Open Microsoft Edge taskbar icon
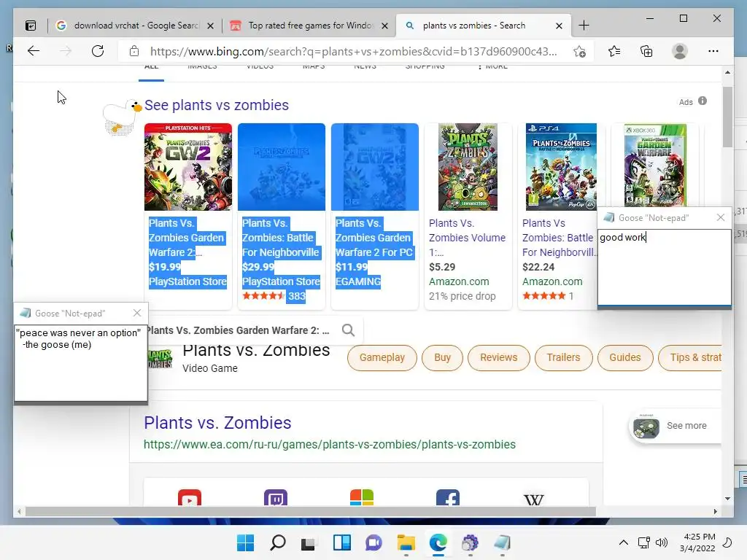The width and height of the screenshot is (747, 560). tap(438, 542)
